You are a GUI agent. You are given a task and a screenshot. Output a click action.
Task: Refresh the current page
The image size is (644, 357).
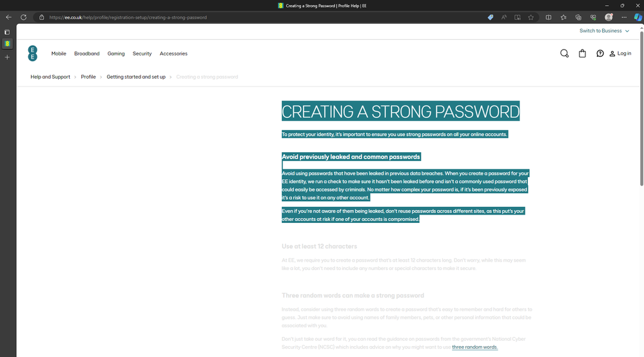[23, 17]
